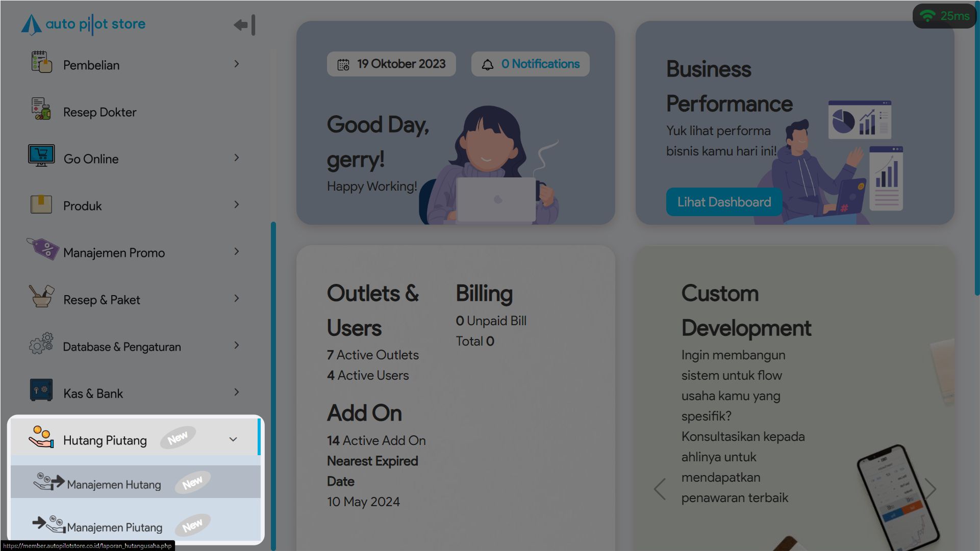980x551 pixels.
Task: Open Manajemen Piutang submenu item
Action: click(115, 528)
